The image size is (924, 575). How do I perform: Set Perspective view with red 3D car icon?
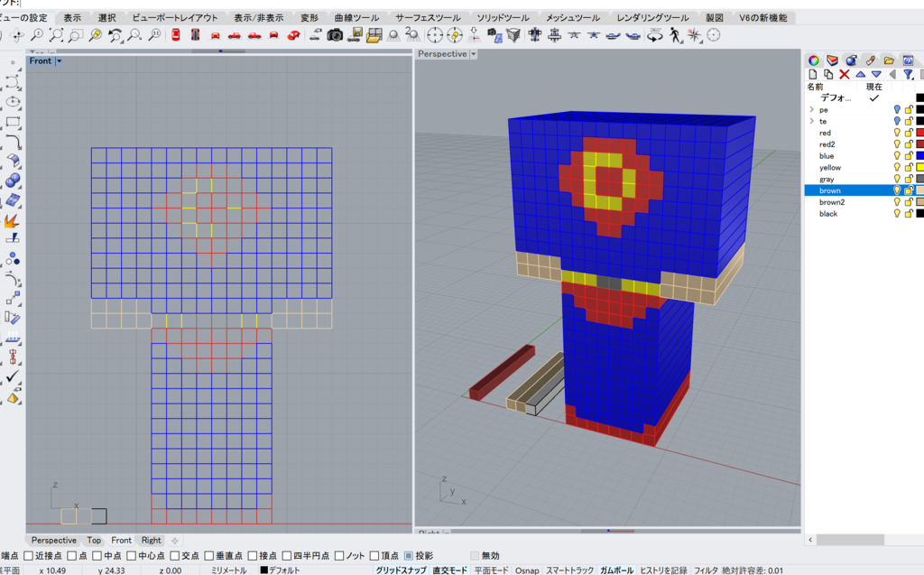pos(293,35)
